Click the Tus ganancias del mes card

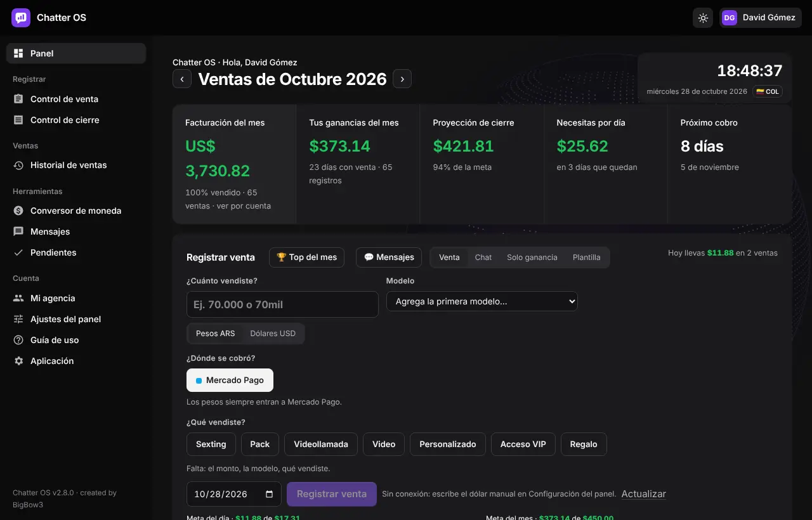pyautogui.click(x=358, y=164)
